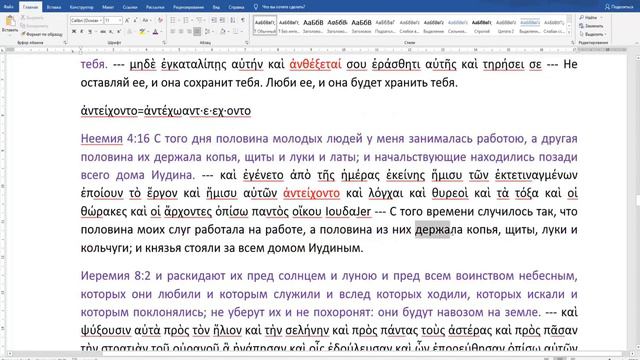Click the Cut (Вырезать) scissors command

(x=32, y=18)
